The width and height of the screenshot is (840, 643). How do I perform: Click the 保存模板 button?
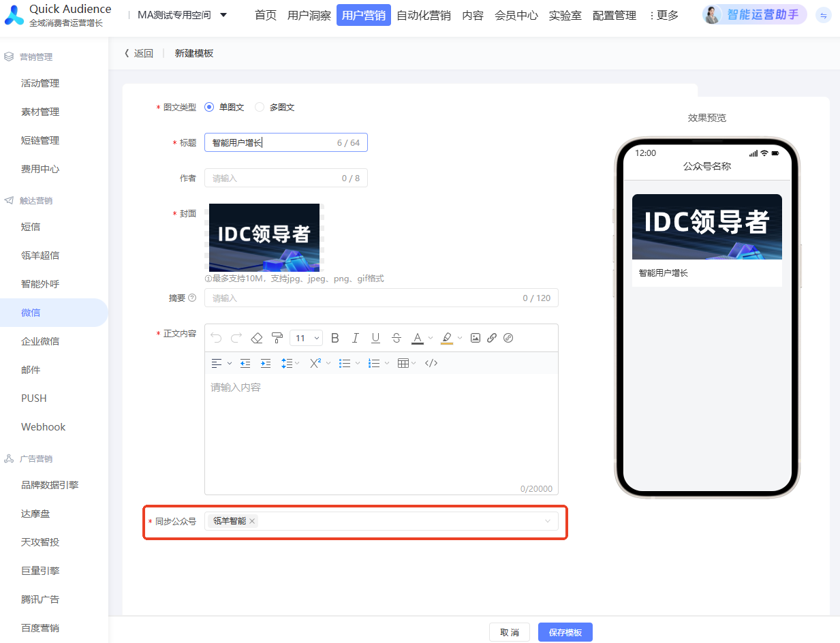click(565, 632)
